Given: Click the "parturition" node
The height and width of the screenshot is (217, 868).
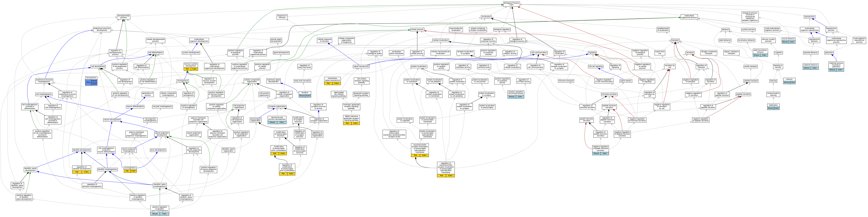Looking at the screenshot, I should [829, 53].
